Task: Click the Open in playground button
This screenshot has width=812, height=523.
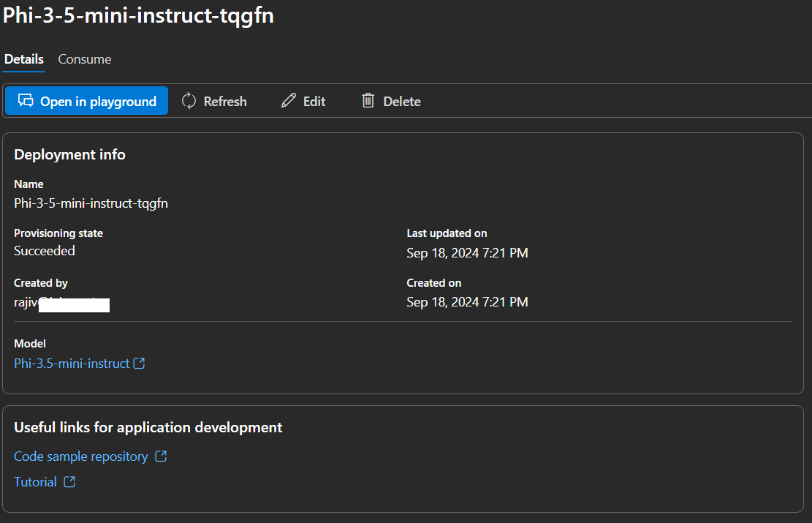Action: pos(86,100)
